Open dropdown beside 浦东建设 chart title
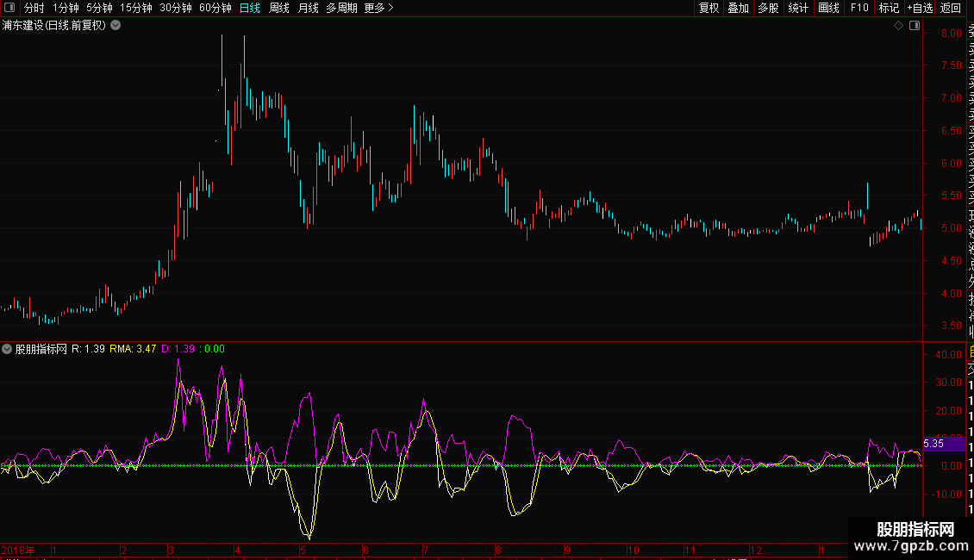974x560 pixels. coord(116,26)
